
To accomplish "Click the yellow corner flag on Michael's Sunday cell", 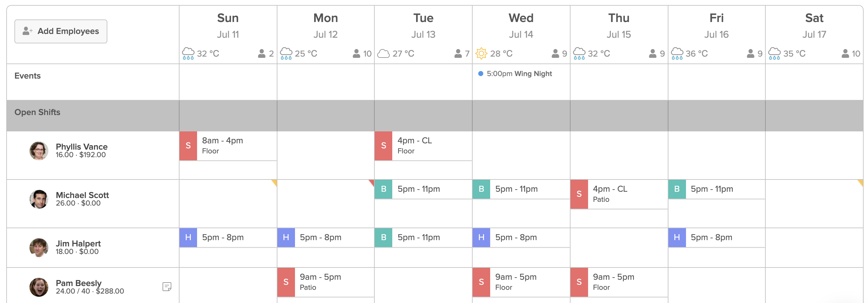I will point(274,183).
